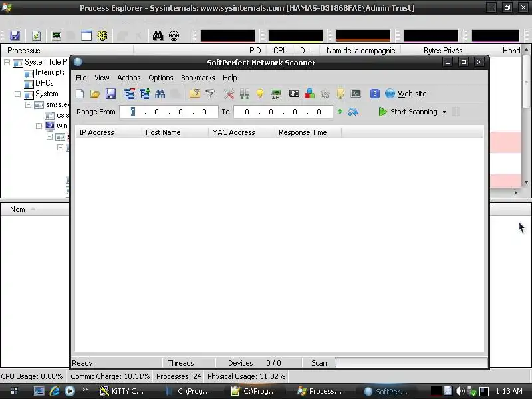This screenshot has width=532, height=399.
Task: Click first octet of Range From field
Action: 132,112
